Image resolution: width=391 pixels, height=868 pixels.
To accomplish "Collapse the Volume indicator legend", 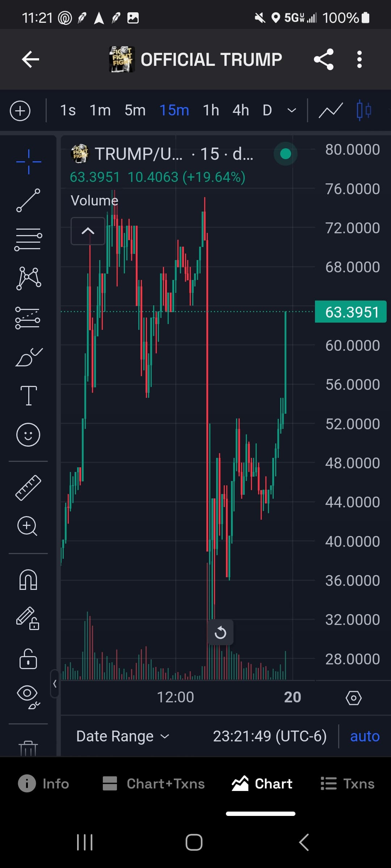I will point(88,231).
